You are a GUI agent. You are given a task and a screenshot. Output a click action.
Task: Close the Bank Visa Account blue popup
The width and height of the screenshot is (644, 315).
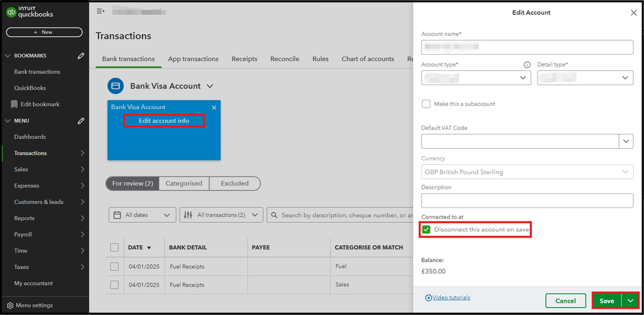214,108
